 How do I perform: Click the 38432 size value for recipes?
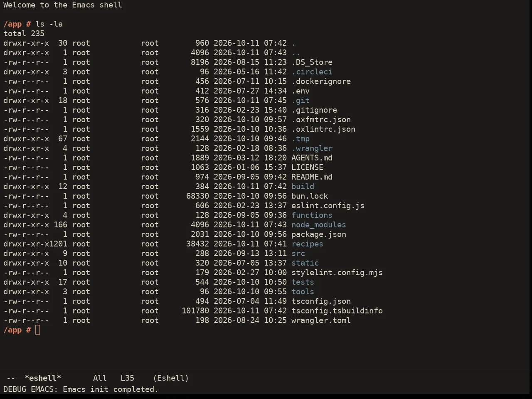(197, 244)
